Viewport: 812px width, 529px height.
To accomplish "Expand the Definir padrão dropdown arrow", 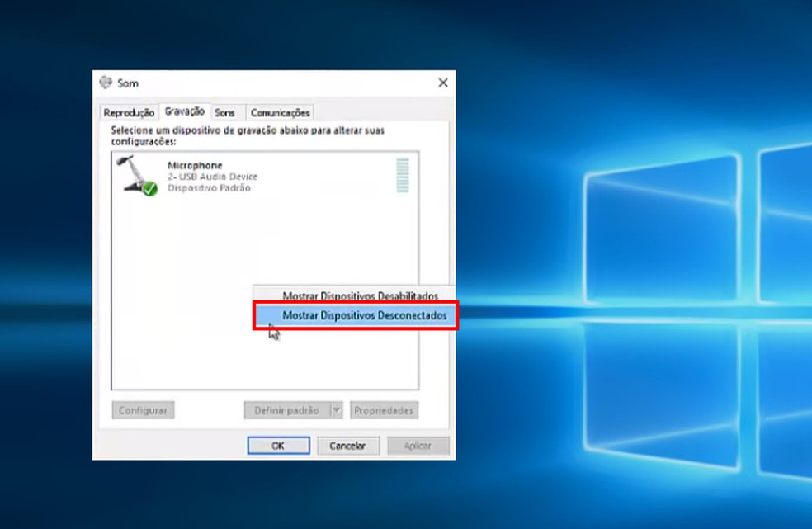I will pos(336,410).
